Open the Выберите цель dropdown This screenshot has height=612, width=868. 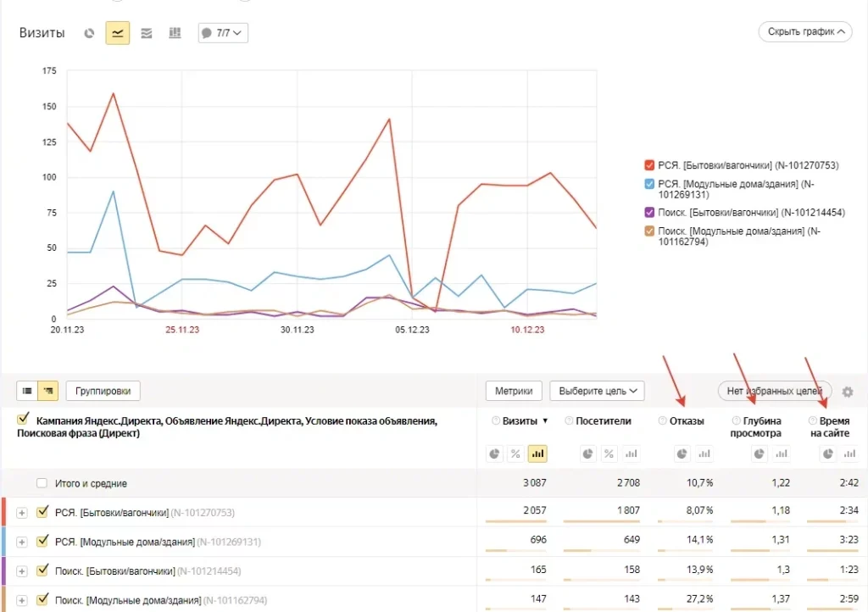click(x=597, y=391)
